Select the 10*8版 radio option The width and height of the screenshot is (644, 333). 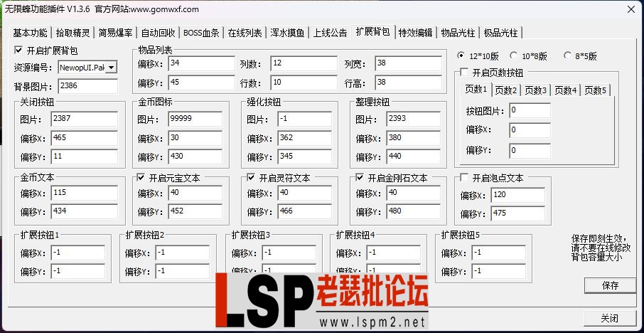coord(513,55)
